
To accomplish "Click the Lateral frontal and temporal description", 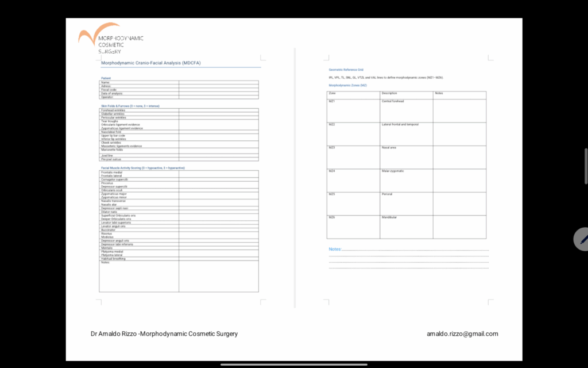I will tap(400, 125).
